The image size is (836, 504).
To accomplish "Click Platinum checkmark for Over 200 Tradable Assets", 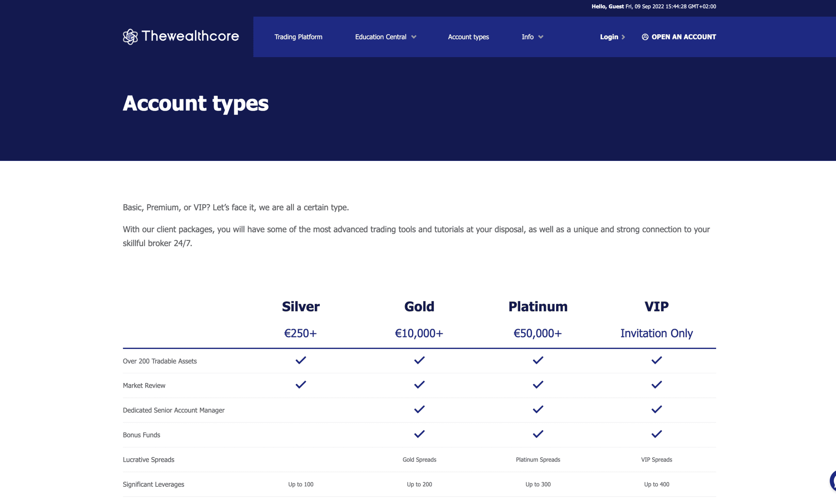I will click(538, 360).
